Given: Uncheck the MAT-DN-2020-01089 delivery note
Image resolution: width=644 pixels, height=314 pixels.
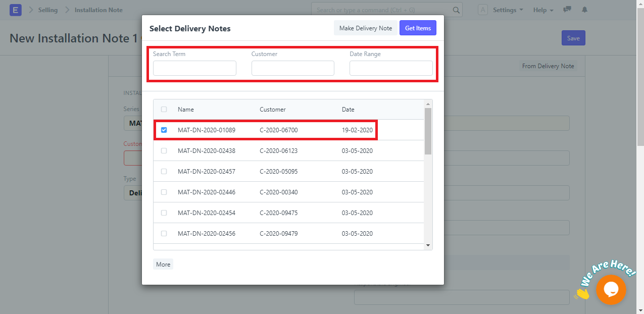Looking at the screenshot, I should point(164,130).
